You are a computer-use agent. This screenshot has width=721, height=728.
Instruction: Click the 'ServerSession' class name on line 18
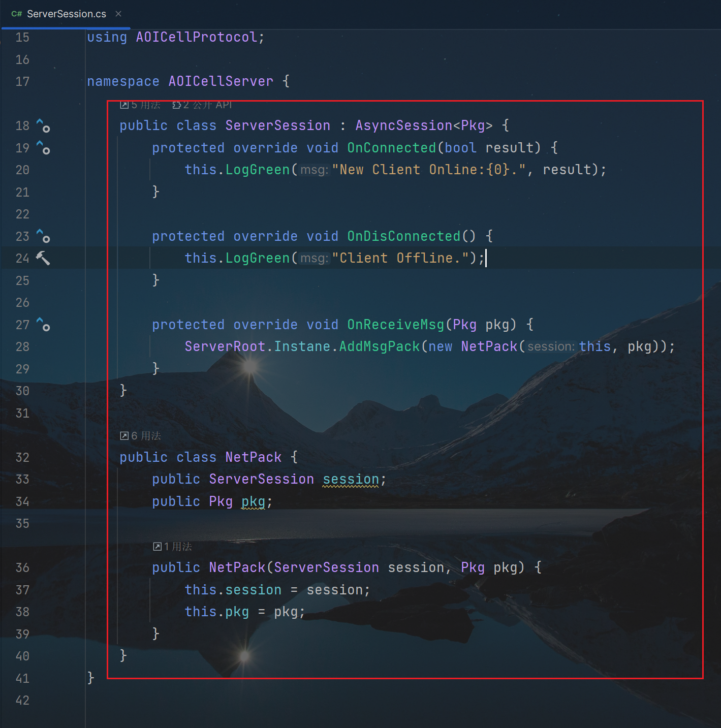(x=278, y=125)
